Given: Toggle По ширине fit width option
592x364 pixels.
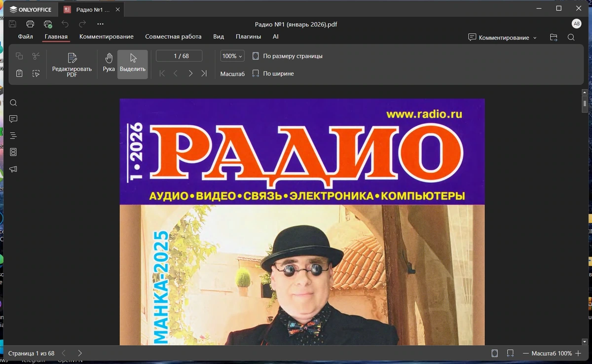Looking at the screenshot, I should click(273, 73).
